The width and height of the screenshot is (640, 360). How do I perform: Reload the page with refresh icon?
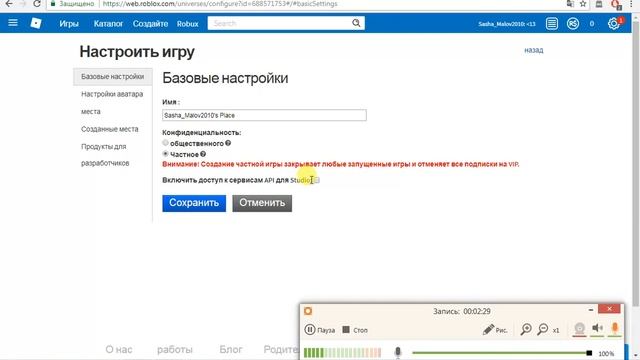(x=36, y=4)
